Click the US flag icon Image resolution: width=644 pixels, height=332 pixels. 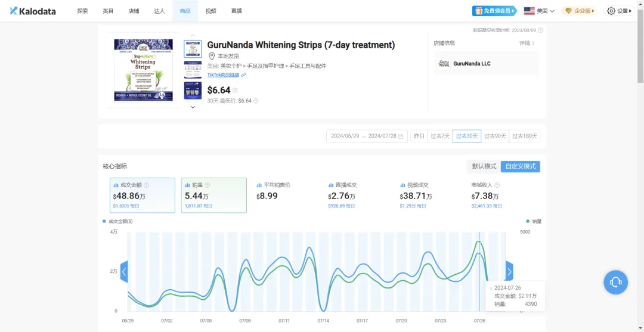pos(530,11)
